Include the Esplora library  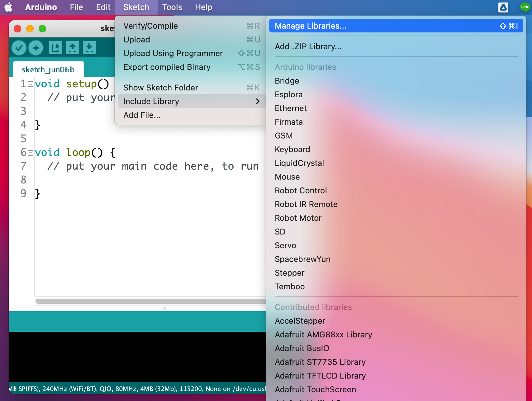[x=396, y=94]
